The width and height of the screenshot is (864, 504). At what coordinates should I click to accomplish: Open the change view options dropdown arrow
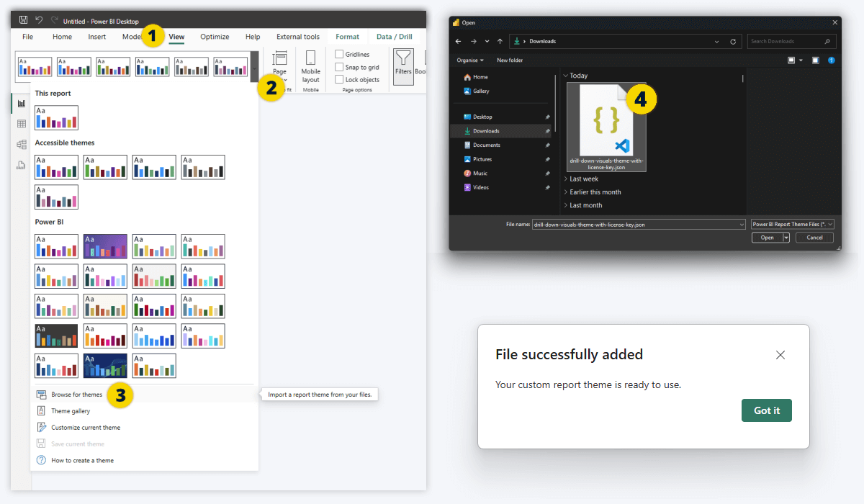[801, 60]
